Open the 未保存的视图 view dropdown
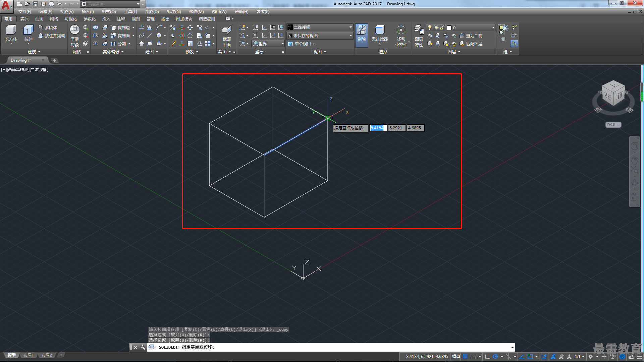 (x=320, y=36)
